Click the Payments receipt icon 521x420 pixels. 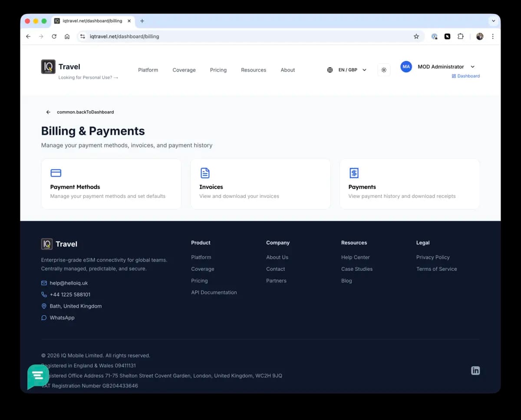point(354,173)
